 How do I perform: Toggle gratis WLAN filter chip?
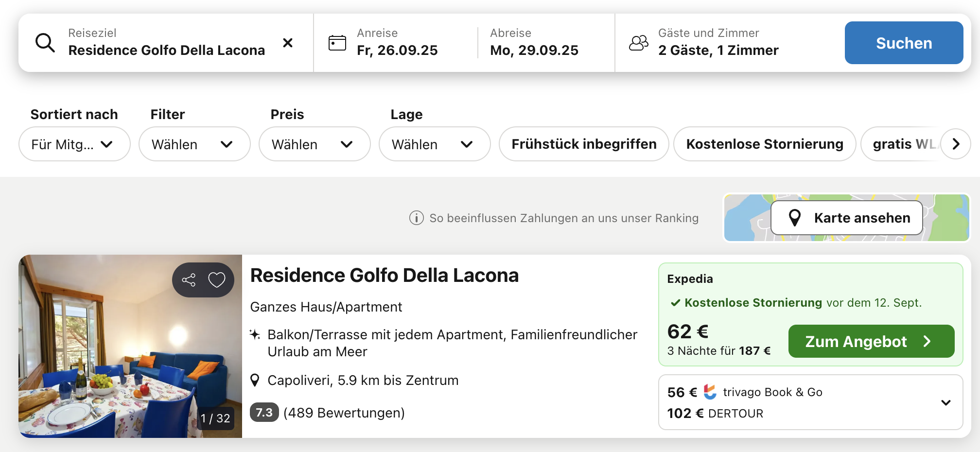pos(902,144)
